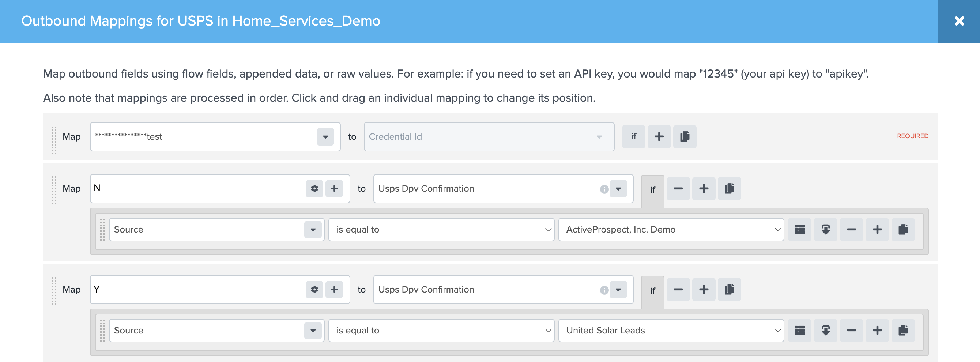Open gear options for N mapping
The image size is (980, 362).
pos(314,189)
